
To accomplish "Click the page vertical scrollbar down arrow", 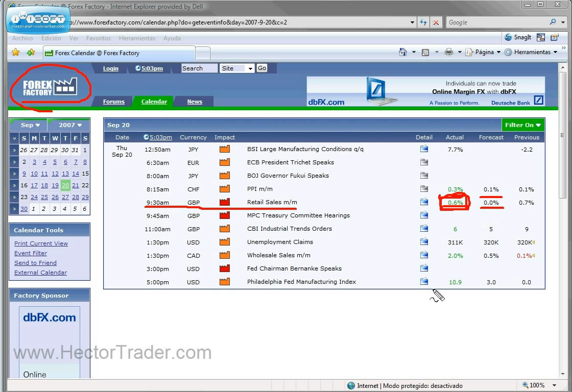I will coord(562,374).
